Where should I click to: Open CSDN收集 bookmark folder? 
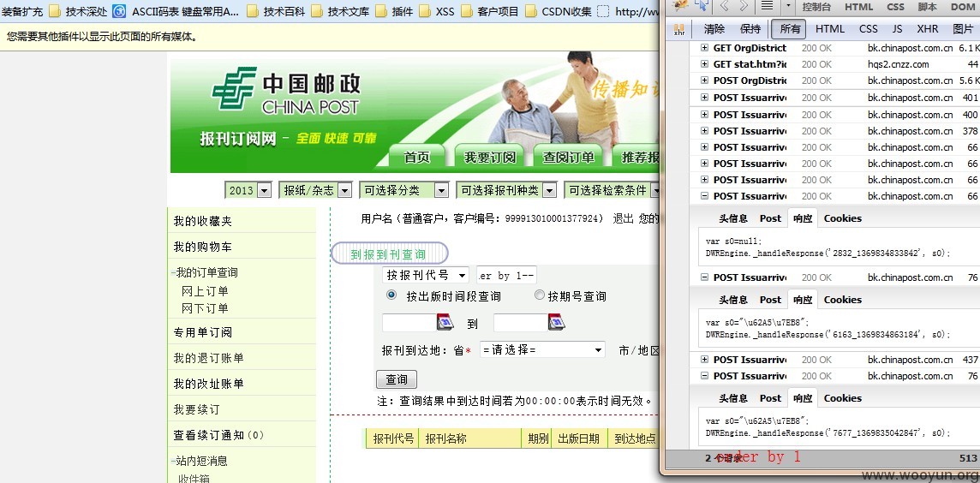click(x=559, y=11)
